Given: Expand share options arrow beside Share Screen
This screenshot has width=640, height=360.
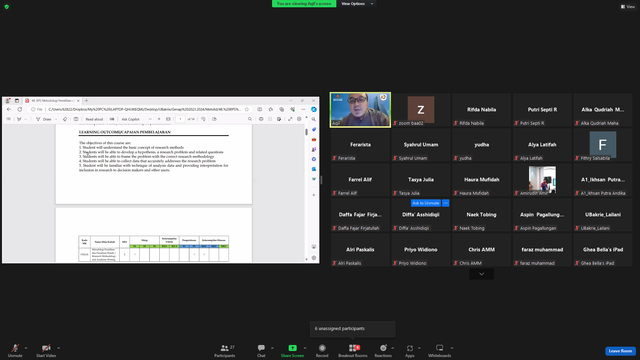Looking at the screenshot, I should point(305,348).
